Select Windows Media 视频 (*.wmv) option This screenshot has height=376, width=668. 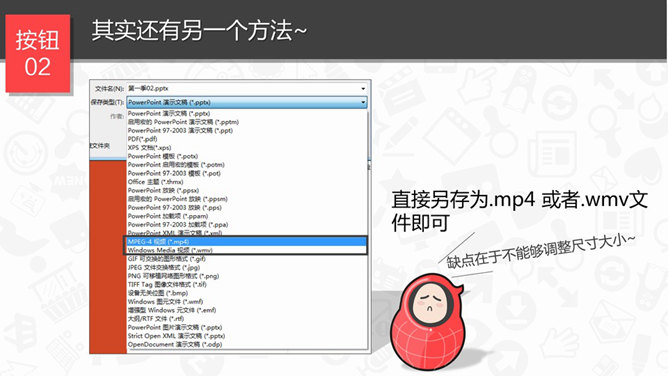pos(247,250)
